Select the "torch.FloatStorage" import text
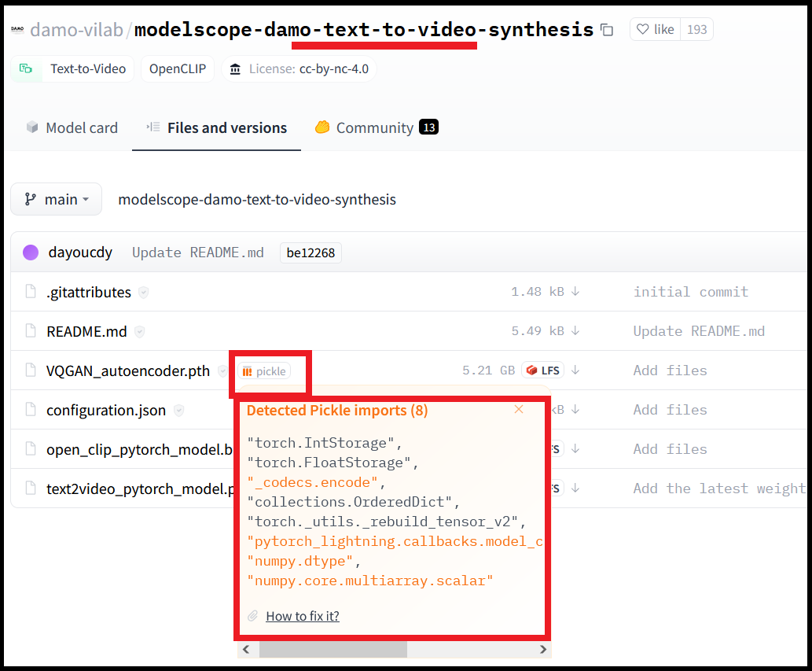 pos(329,463)
